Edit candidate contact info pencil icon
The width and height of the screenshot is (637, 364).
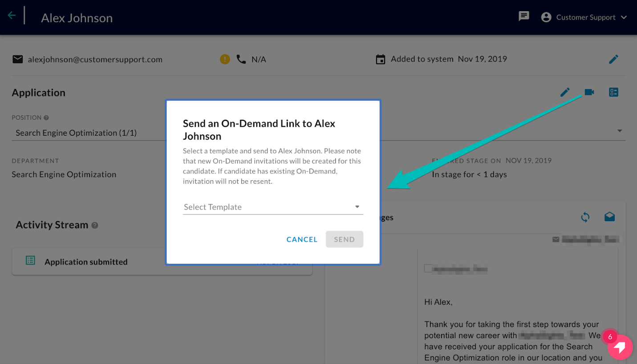tap(613, 59)
